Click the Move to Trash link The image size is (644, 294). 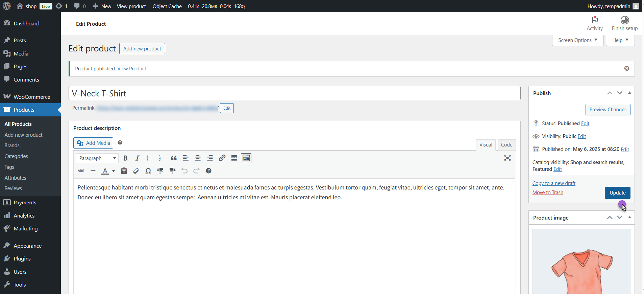click(548, 193)
